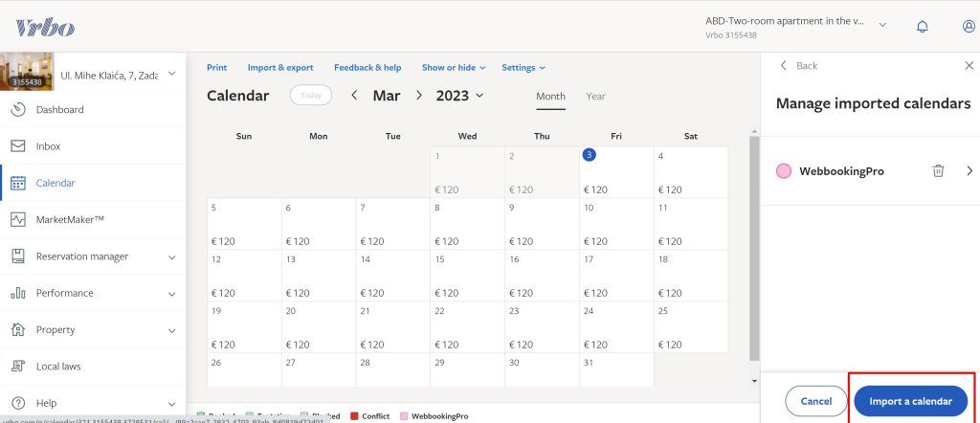980x423 pixels.
Task: Switch to the Year view tab
Action: pos(595,97)
